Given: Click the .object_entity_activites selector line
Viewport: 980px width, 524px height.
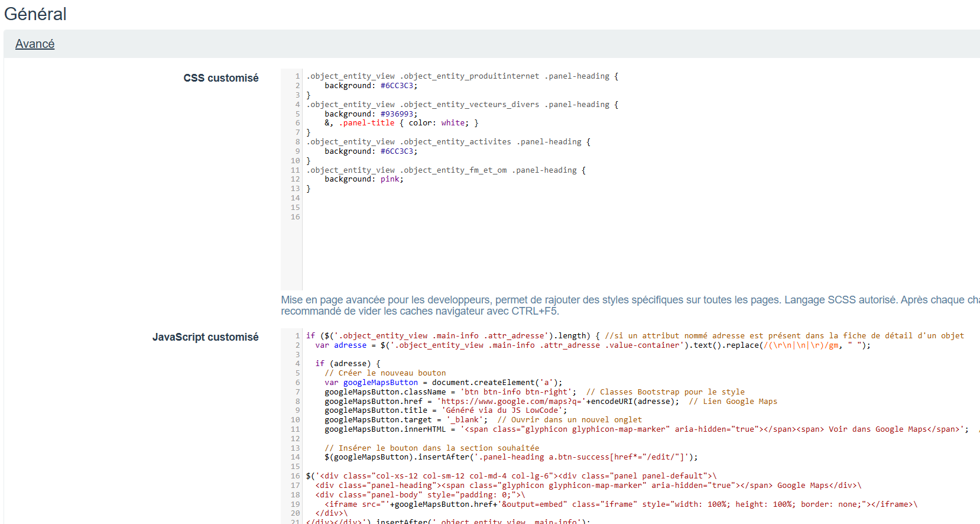Looking at the screenshot, I should tap(447, 142).
